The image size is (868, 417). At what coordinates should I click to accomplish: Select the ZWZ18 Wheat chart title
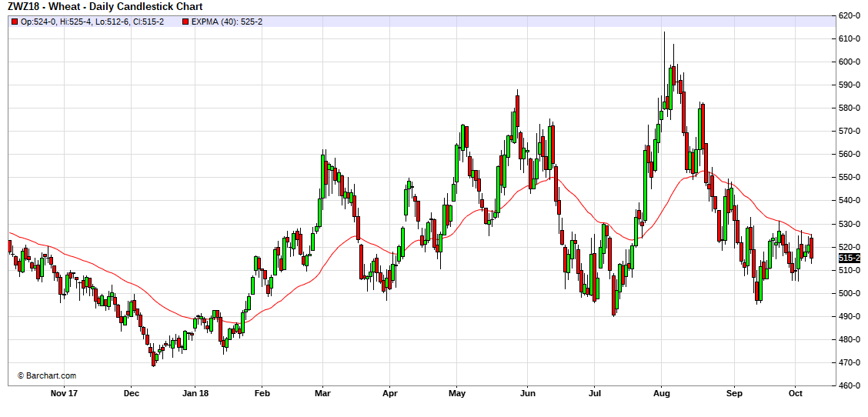pyautogui.click(x=105, y=7)
